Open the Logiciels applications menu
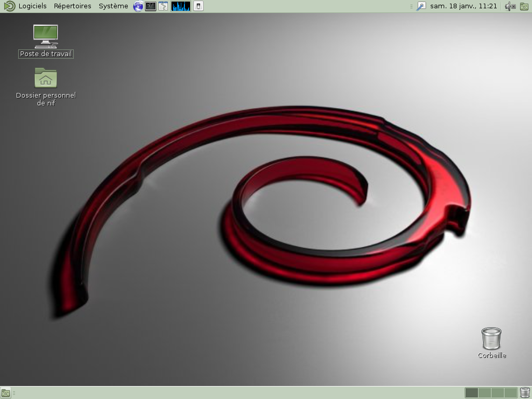The height and width of the screenshot is (399, 532). coord(32,6)
